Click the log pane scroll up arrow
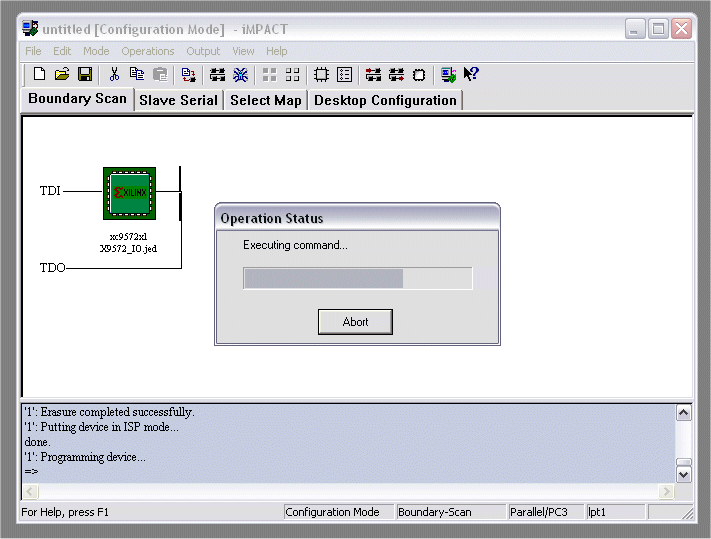This screenshot has height=539, width=711. tap(684, 413)
